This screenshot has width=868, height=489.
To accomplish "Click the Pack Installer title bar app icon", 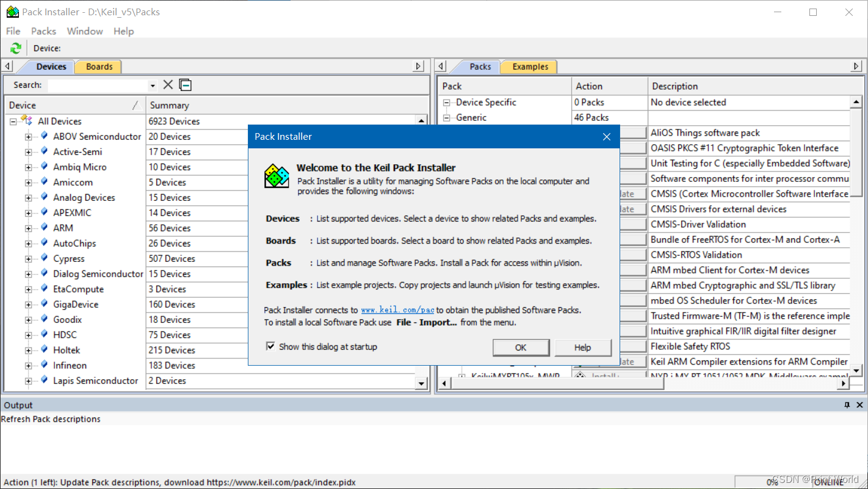I will point(12,12).
